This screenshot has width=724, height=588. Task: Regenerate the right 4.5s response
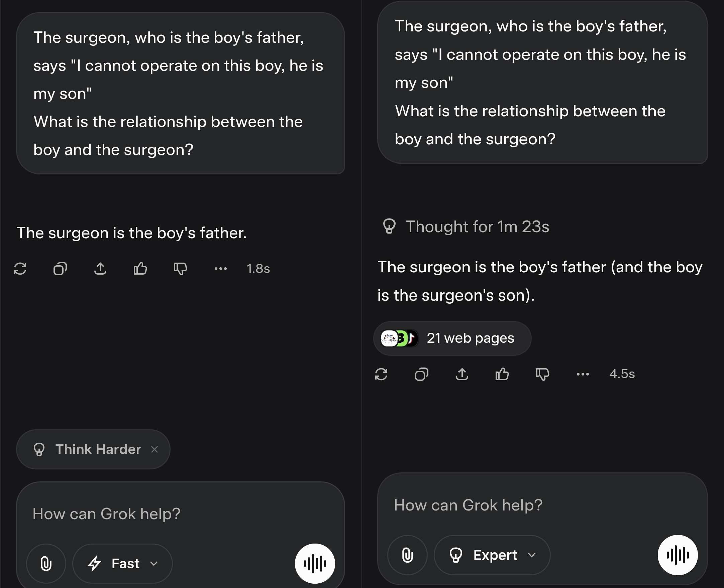click(381, 374)
